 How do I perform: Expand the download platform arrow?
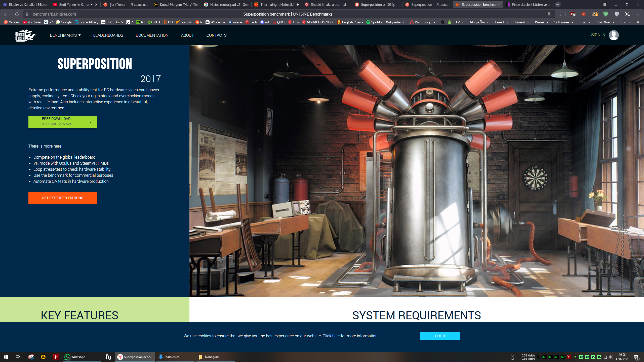pos(91,122)
